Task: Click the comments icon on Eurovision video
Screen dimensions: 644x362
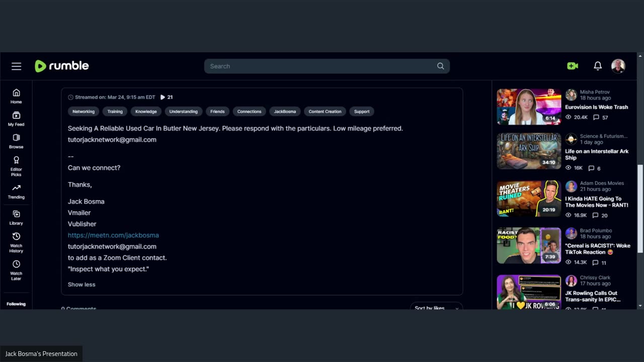Action: pos(596,117)
